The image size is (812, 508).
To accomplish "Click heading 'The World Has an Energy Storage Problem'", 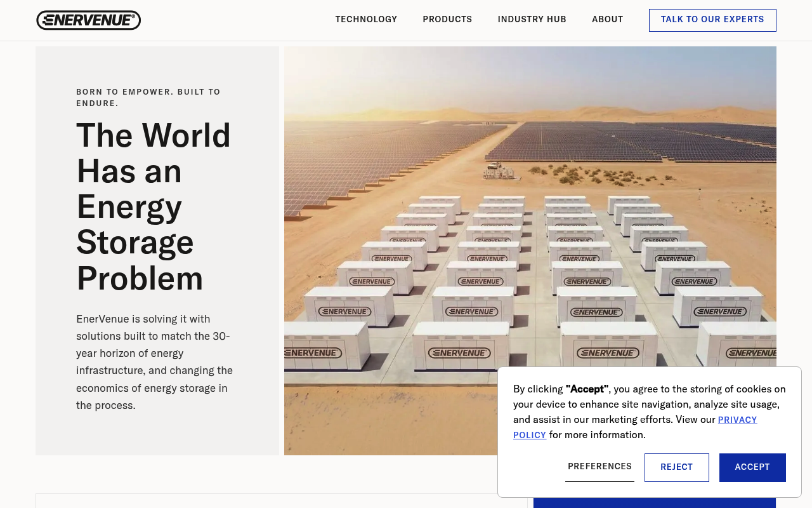I will coord(154,206).
